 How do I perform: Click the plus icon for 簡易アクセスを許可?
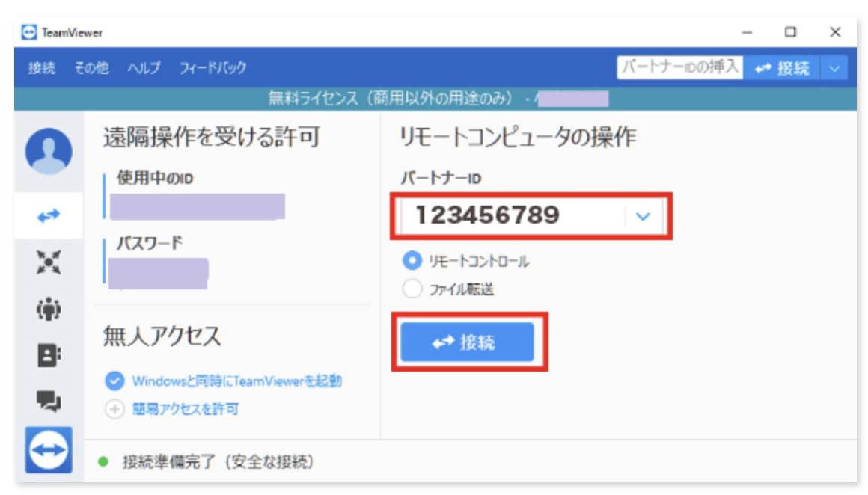click(x=114, y=409)
